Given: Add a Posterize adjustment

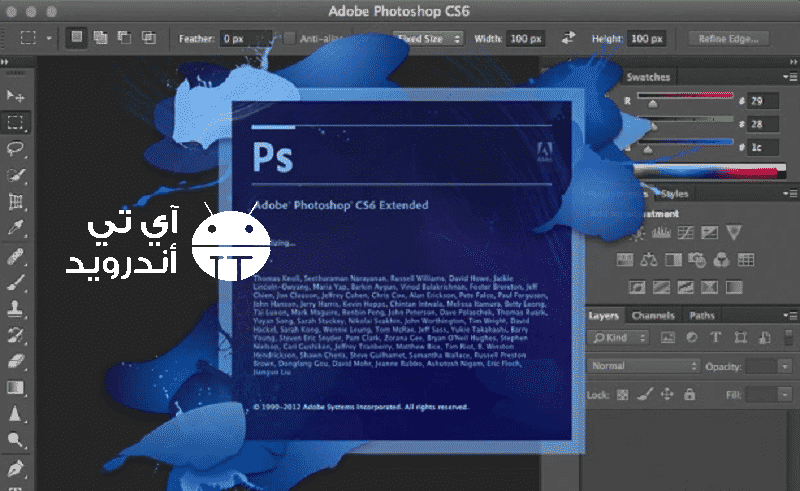Looking at the screenshot, I should coord(661,287).
